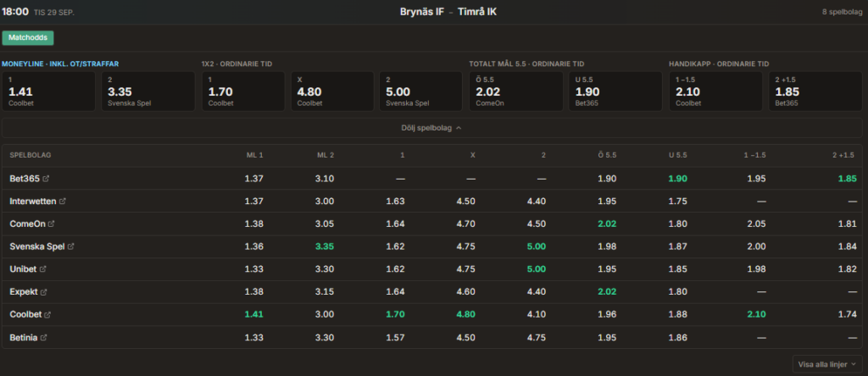
Task: Click the Timrå IK team name
Action: click(477, 12)
